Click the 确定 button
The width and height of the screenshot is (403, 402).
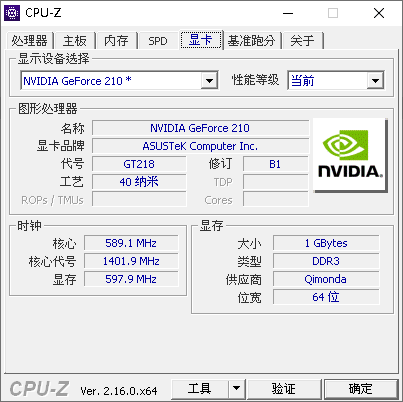[361, 389]
